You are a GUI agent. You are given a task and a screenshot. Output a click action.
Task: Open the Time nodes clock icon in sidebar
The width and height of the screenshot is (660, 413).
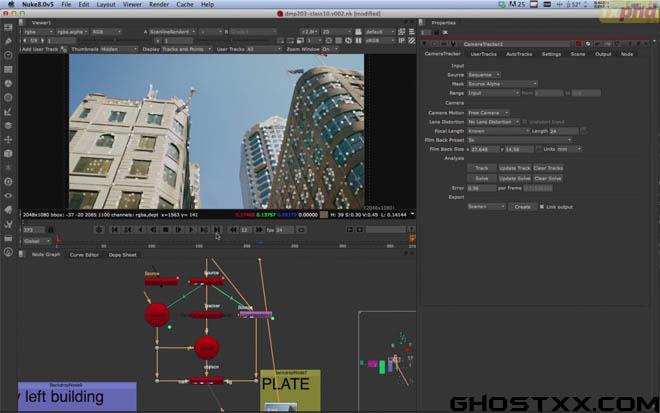coord(8,55)
